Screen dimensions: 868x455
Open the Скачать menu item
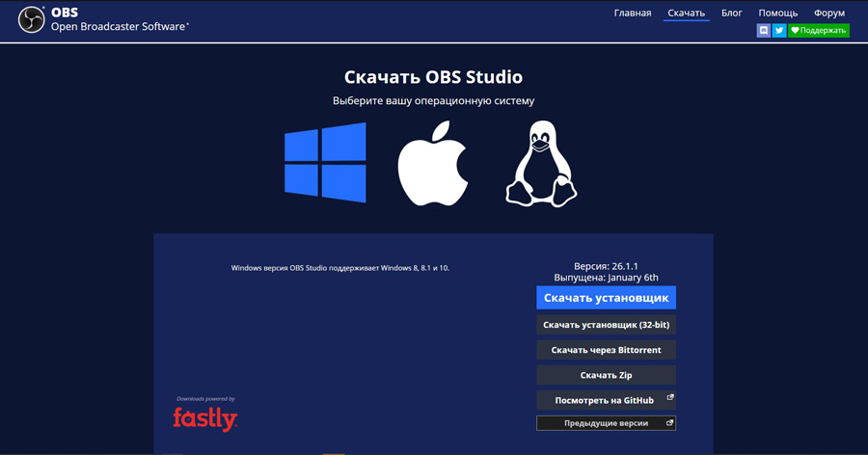(686, 13)
